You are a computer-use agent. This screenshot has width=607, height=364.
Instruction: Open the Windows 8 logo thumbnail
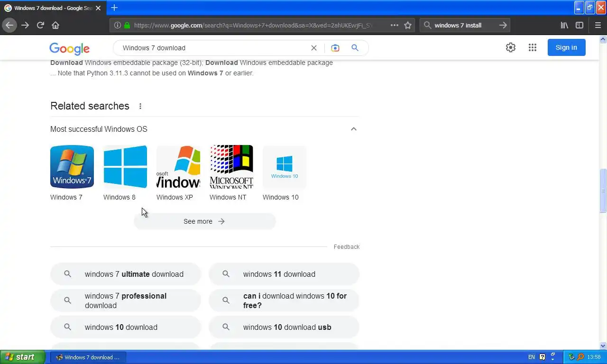tap(125, 167)
